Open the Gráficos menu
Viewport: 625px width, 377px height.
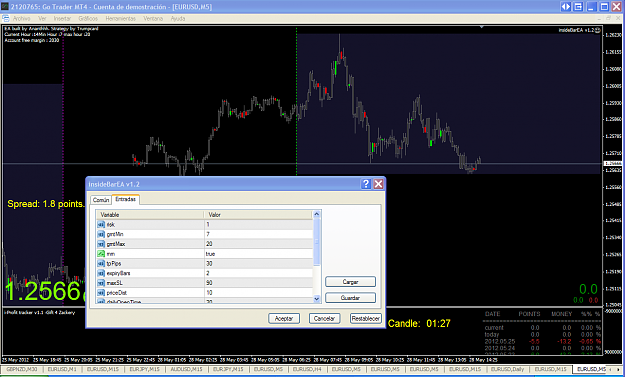click(x=88, y=19)
